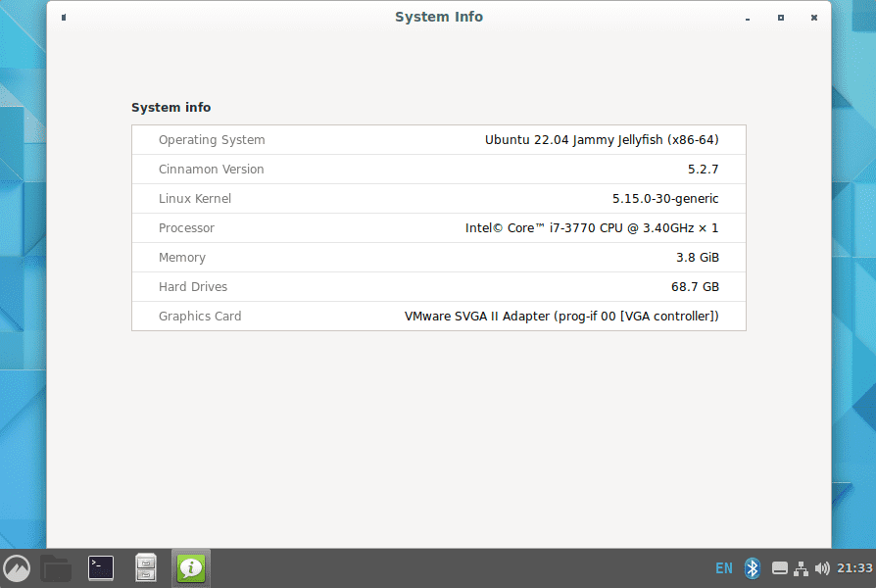Image resolution: width=876 pixels, height=588 pixels.
Task: Click the 'Graphics Card' label
Action: pos(200,317)
